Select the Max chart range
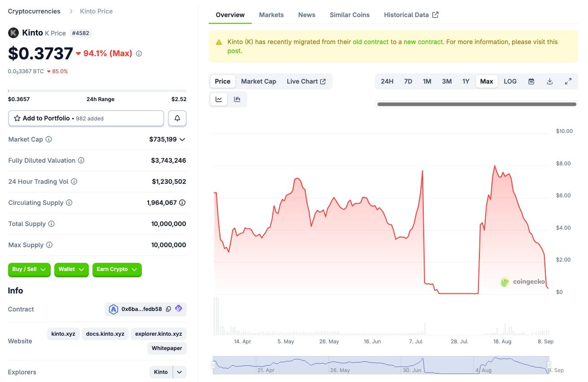 coord(487,81)
